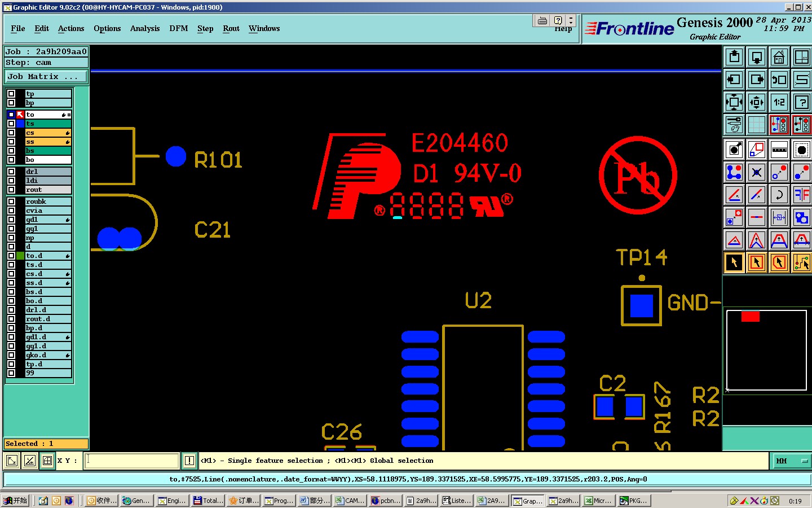This screenshot has width=812, height=508.
Task: Open the Windows menu
Action: (x=264, y=28)
